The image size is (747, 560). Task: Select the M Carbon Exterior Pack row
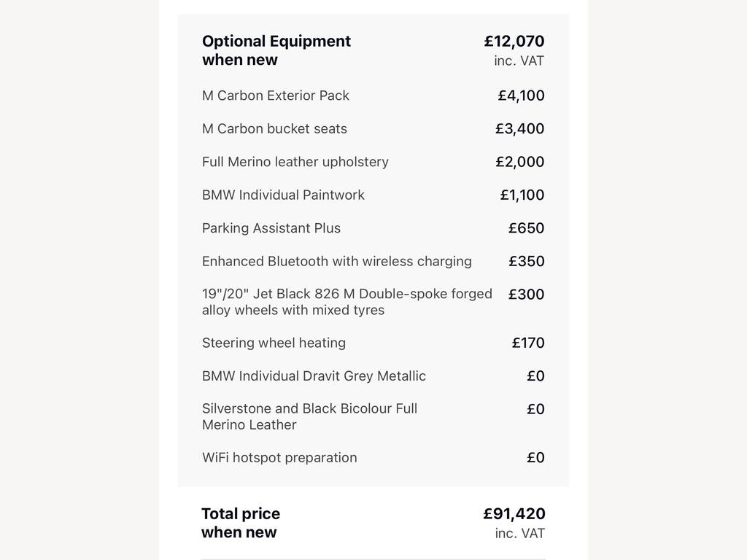pos(373,96)
